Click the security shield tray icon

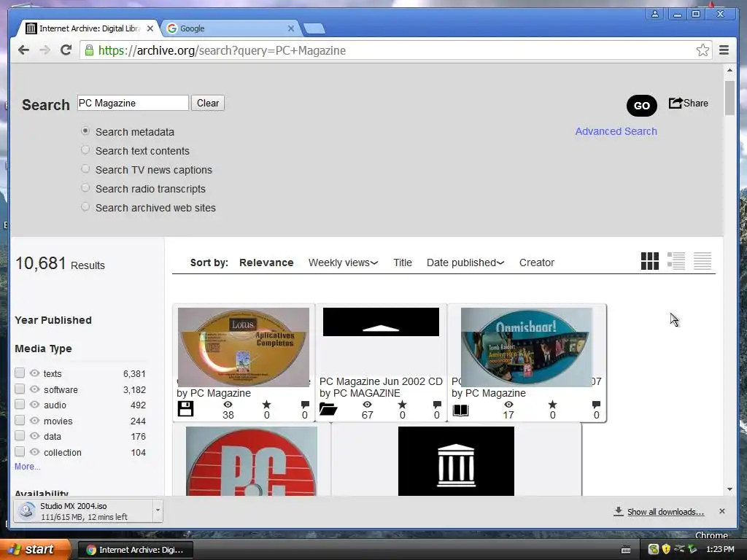coord(666,549)
